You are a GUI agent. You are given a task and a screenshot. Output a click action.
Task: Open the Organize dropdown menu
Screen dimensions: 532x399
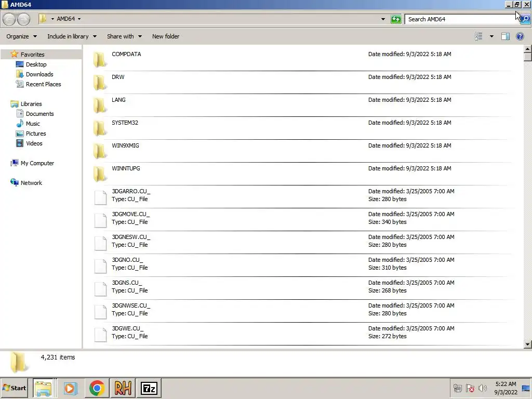coord(21,36)
